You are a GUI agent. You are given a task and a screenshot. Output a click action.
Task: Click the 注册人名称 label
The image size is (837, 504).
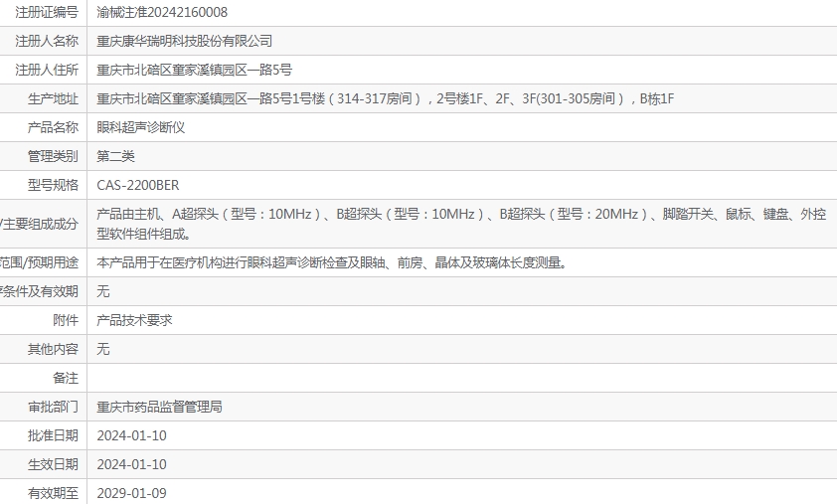[x=47, y=41]
